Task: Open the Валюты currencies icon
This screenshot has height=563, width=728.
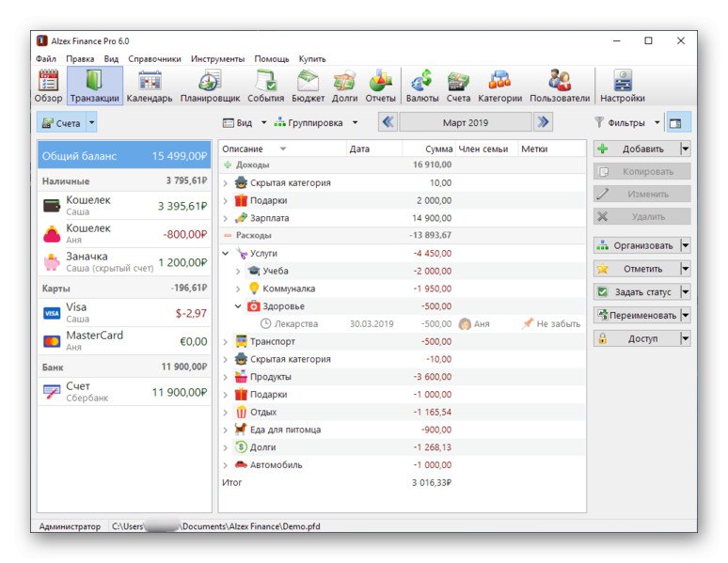Action: (x=422, y=86)
